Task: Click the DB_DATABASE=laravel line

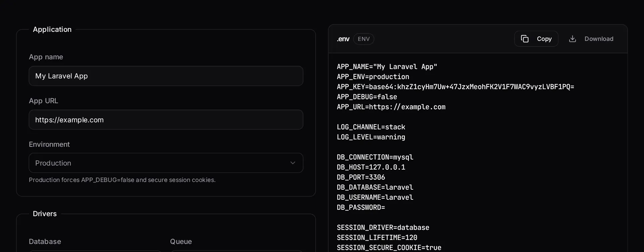Action: [375, 187]
